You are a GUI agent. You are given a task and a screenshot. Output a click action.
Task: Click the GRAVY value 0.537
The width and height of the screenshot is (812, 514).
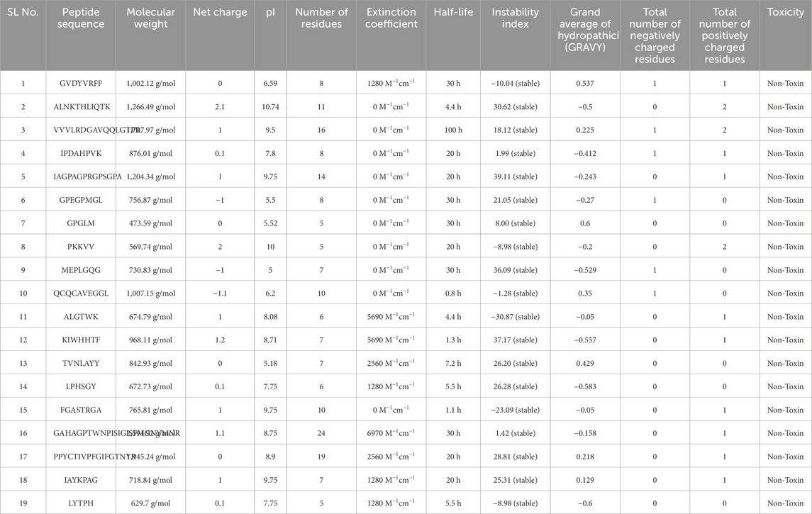(585, 84)
